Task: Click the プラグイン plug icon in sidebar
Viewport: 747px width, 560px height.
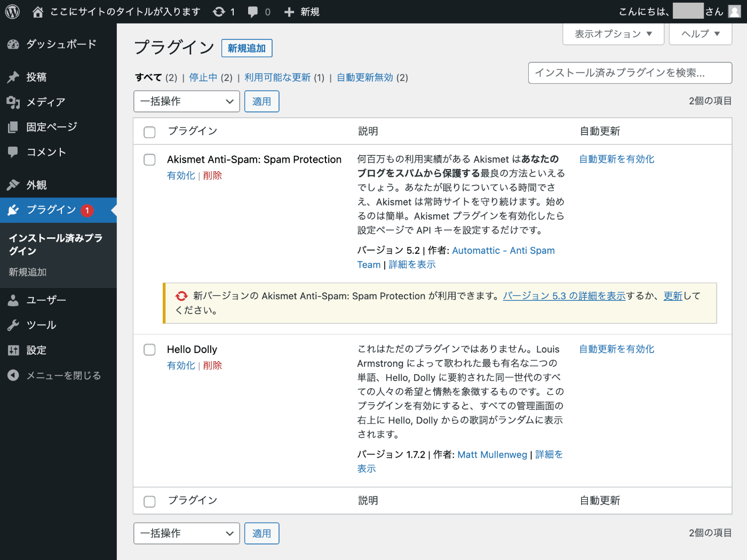Action: pyautogui.click(x=13, y=210)
